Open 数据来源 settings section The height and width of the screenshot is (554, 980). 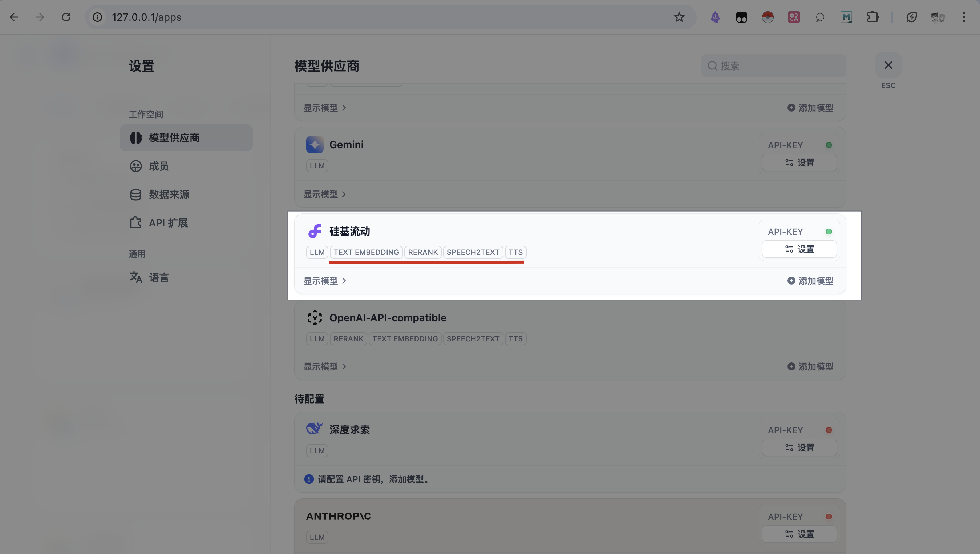[186, 194]
